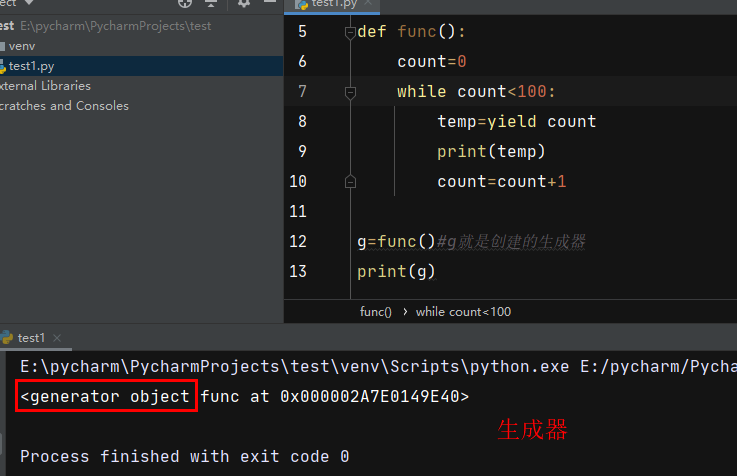Click 'while count<100' breadcrumb item
Viewport: 737px width, 476px height.
(x=463, y=312)
